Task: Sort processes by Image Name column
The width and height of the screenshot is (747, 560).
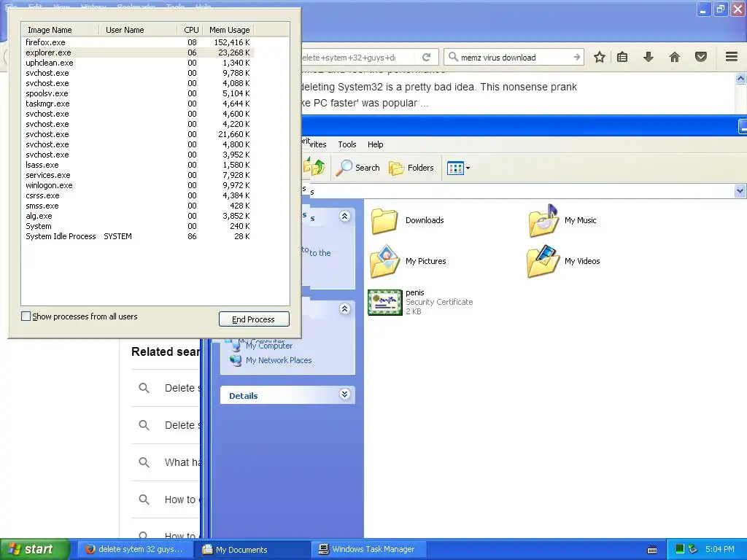Action: coord(61,30)
